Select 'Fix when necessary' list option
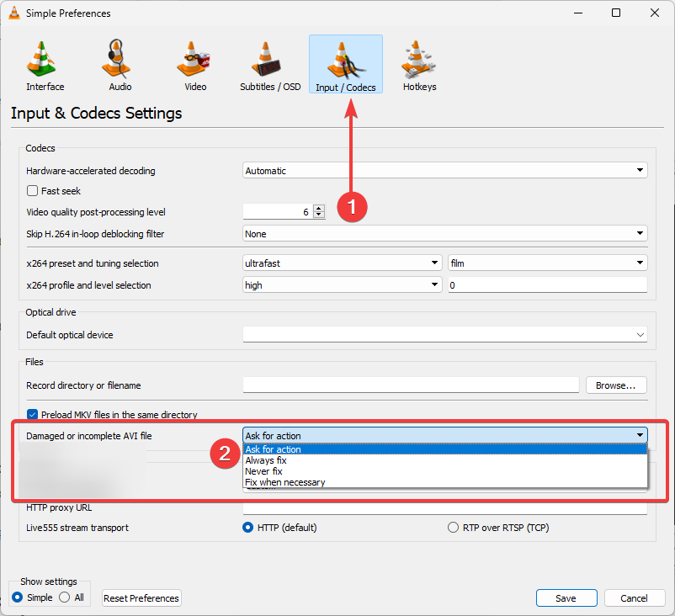The width and height of the screenshot is (675, 616). click(444, 482)
